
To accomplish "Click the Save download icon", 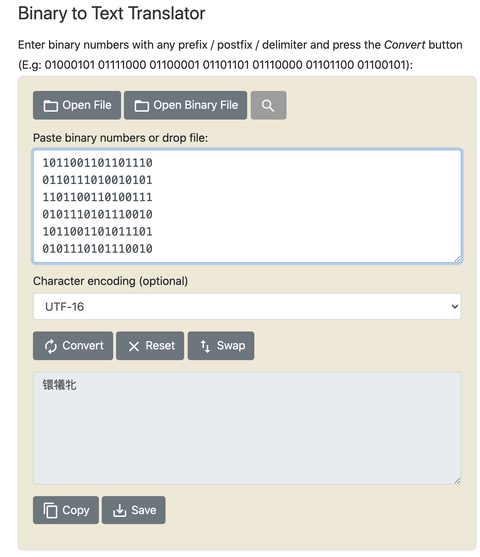I will click(x=119, y=510).
